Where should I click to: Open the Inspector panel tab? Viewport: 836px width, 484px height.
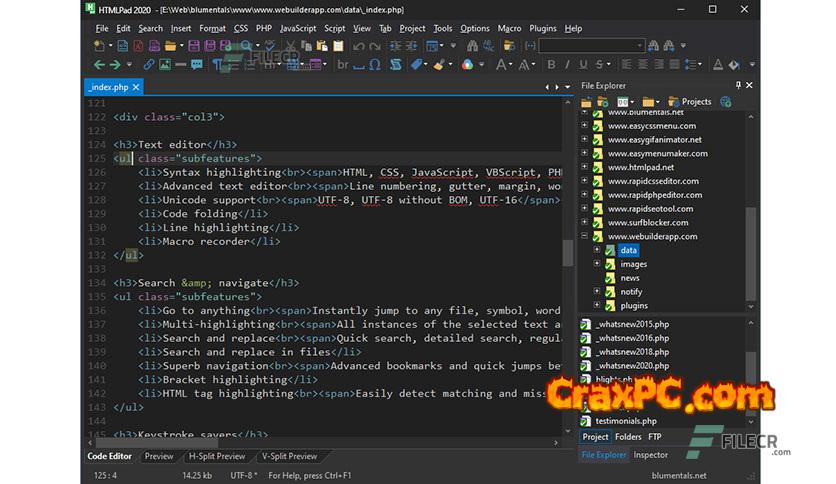pos(651,455)
